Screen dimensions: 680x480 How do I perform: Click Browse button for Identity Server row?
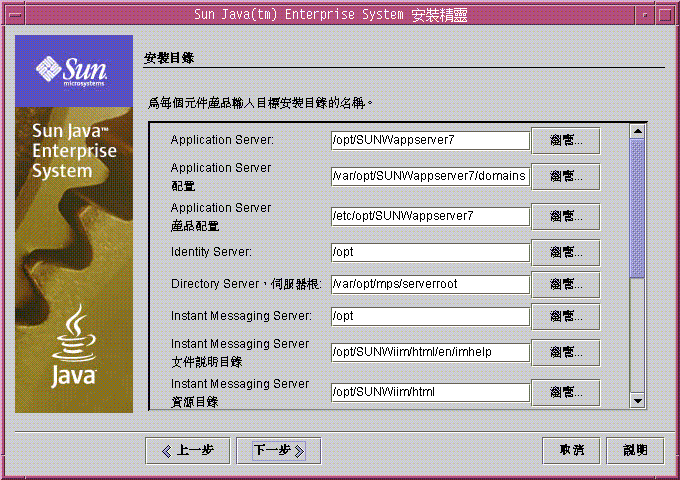pos(566,252)
